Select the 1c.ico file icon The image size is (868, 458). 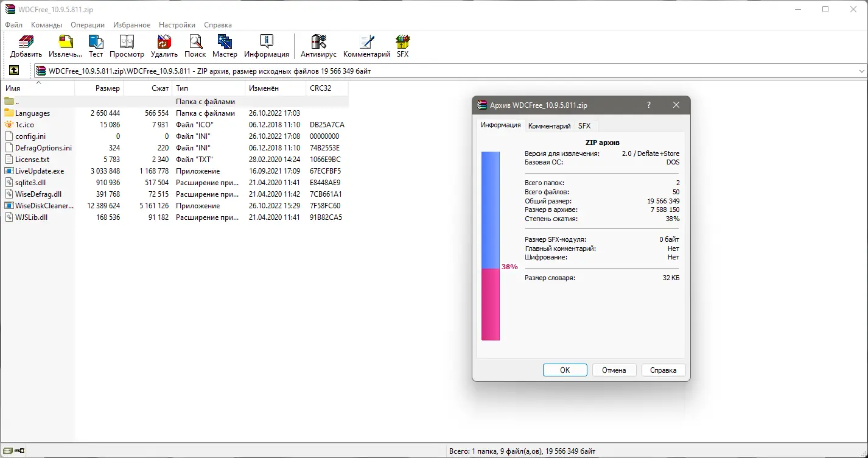coord(9,125)
